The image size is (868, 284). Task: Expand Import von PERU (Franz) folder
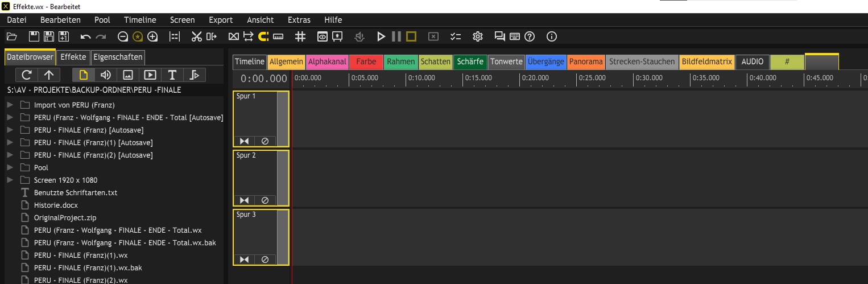click(10, 105)
